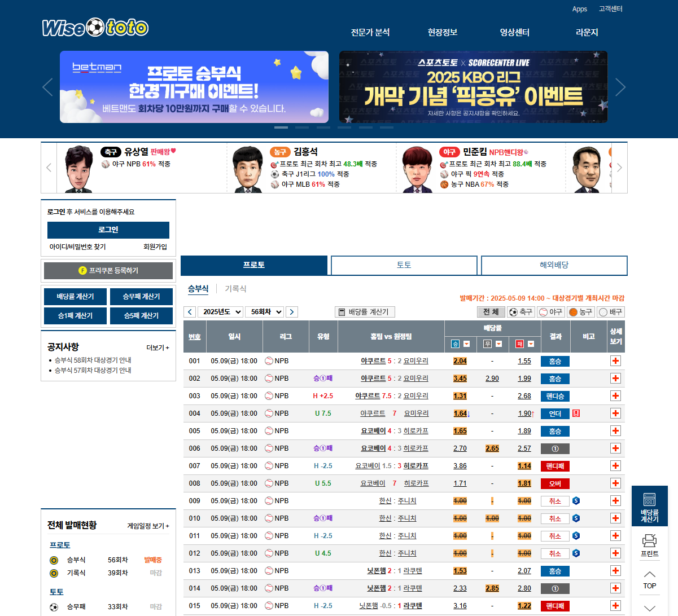
Task: Switch to the 해외배당 tab
Action: (x=554, y=265)
